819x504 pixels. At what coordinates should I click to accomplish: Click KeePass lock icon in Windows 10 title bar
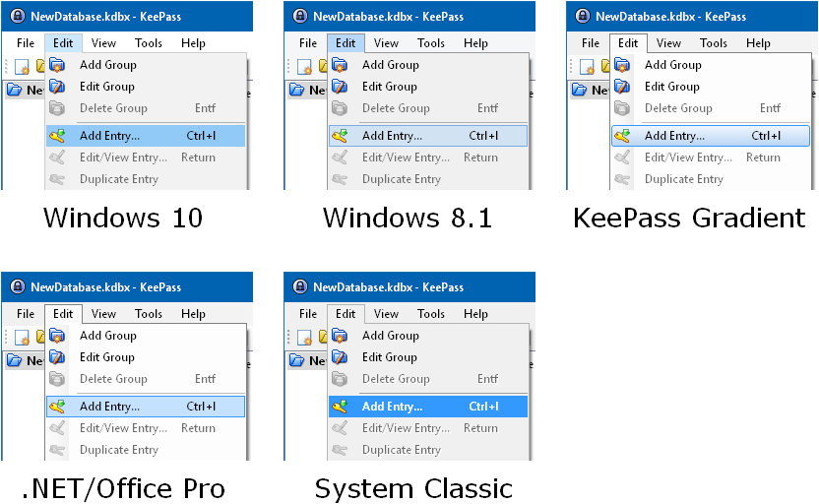18,17
